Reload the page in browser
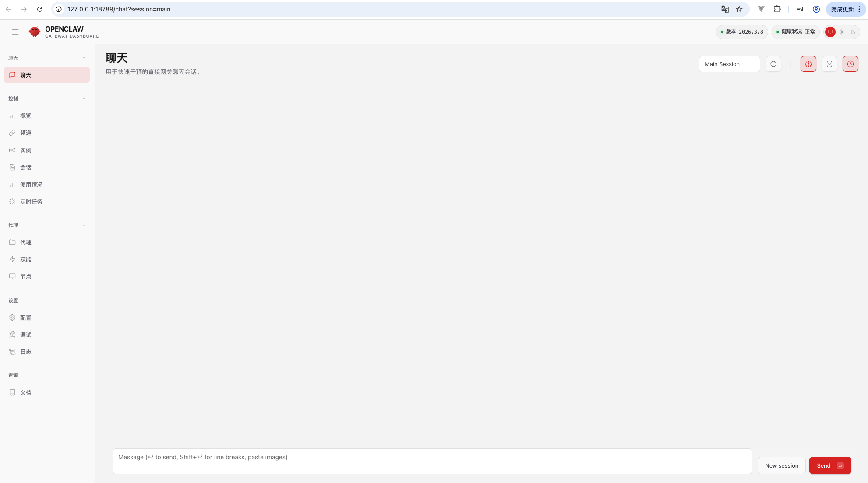This screenshot has width=868, height=483. pos(40,9)
